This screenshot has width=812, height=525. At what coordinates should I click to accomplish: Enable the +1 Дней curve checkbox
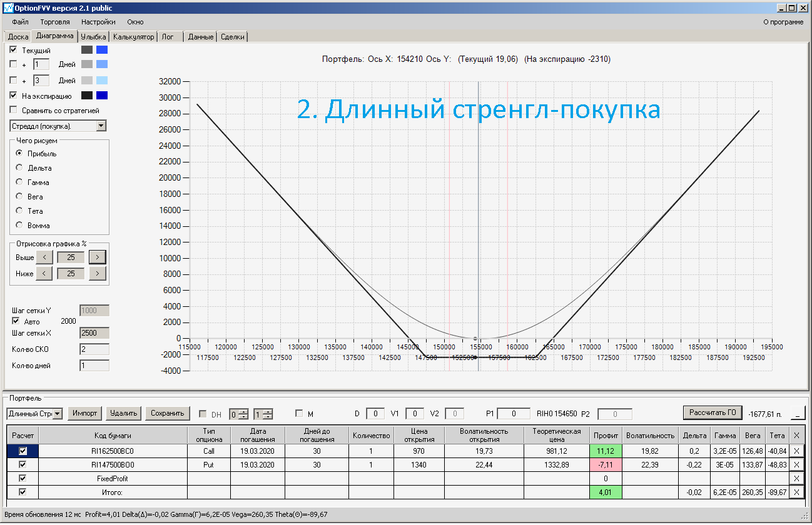[14, 64]
